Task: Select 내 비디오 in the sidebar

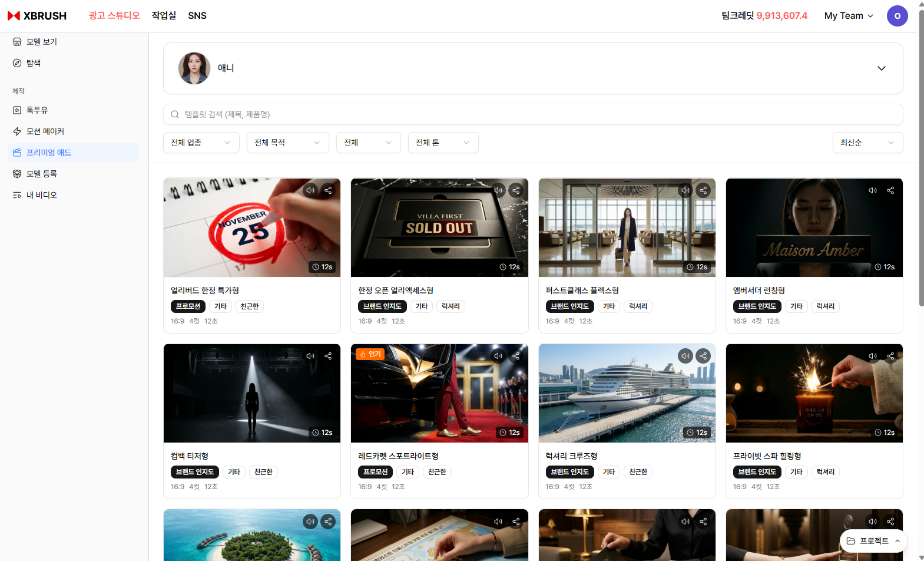Action: (x=41, y=195)
